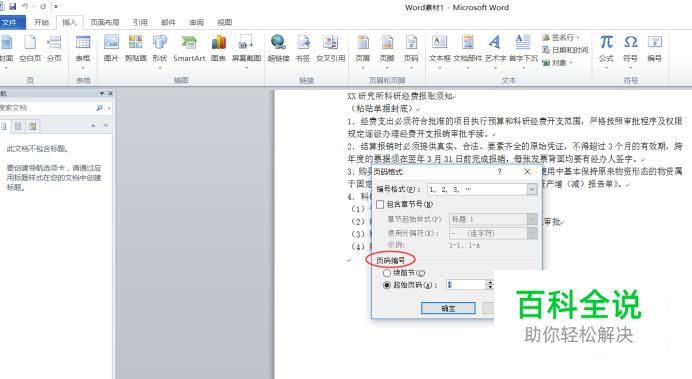Switch to the Review (审阅) tab
This screenshot has width=692, height=379.
[x=196, y=22]
